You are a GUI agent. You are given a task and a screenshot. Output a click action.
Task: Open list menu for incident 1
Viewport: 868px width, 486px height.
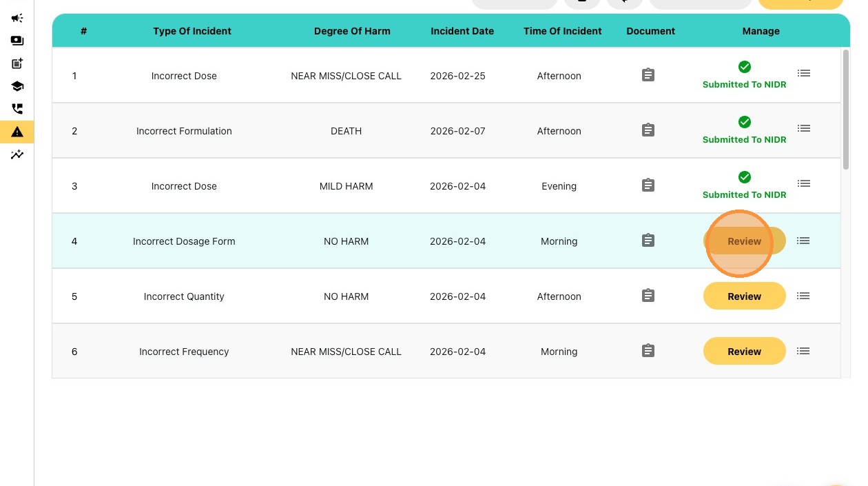coord(803,73)
